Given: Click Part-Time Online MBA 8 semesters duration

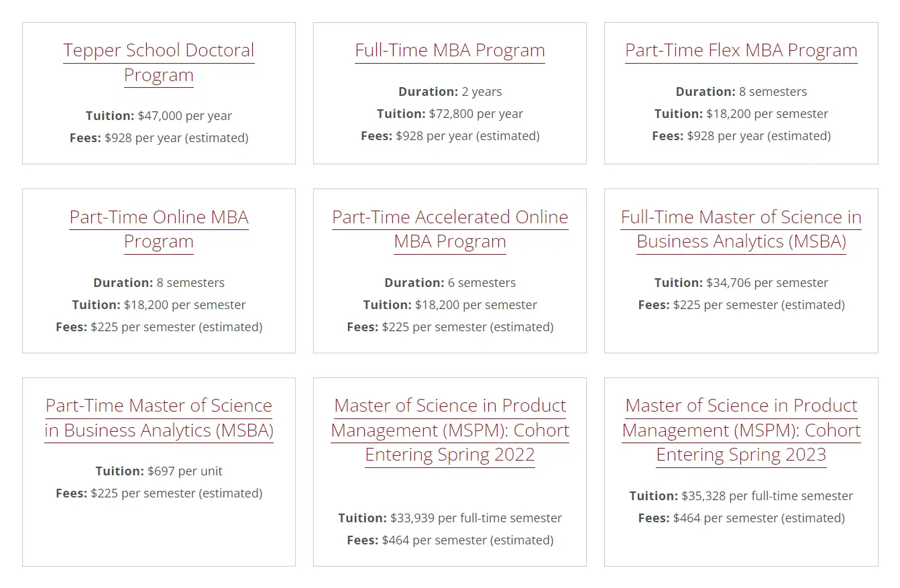Looking at the screenshot, I should (190, 282).
